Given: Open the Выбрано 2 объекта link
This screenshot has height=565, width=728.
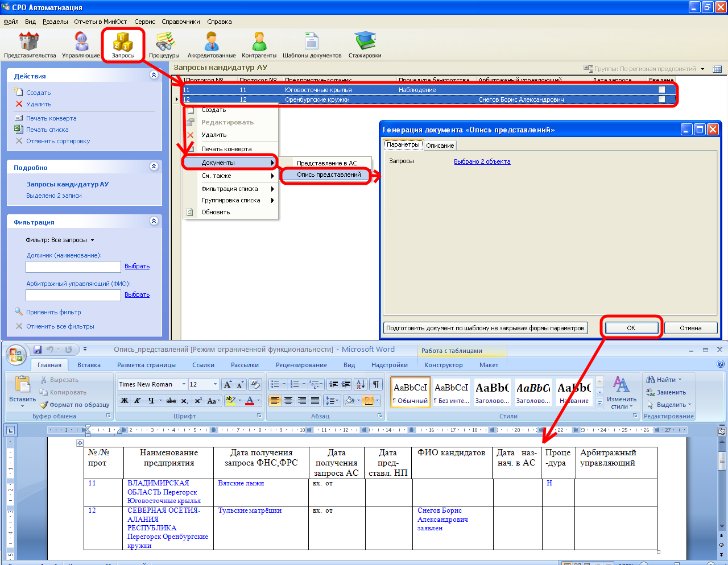Looking at the screenshot, I should coord(482,161).
